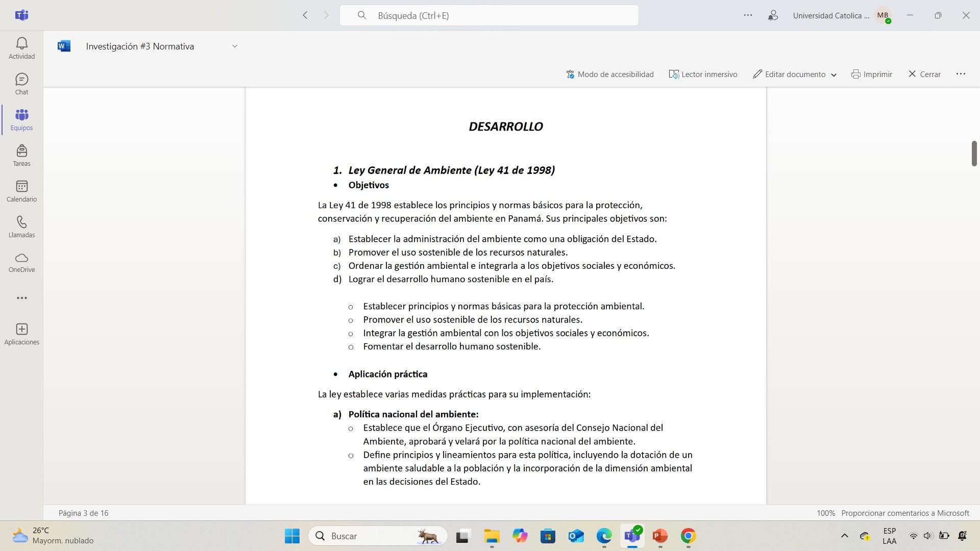Open the Actividad bell icon
The width and height of the screenshot is (980, 551).
[21, 48]
